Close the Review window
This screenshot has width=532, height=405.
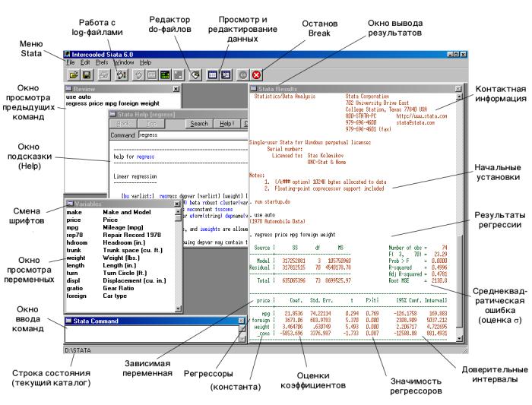click(176, 89)
